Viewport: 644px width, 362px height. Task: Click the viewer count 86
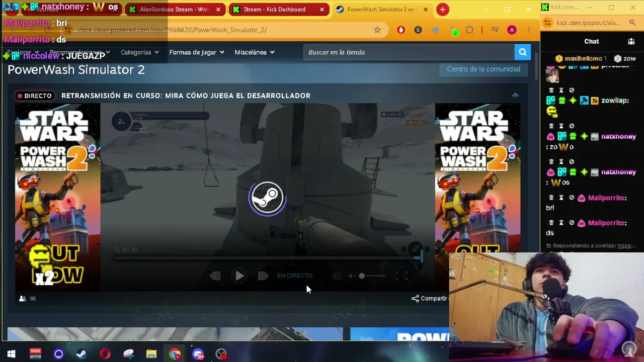[x=28, y=299]
